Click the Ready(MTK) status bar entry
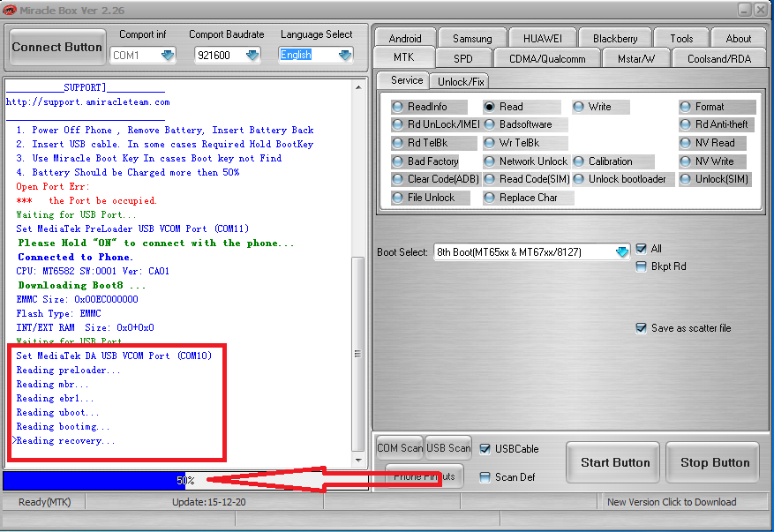Image resolution: width=774 pixels, height=532 pixels. pos(44,502)
